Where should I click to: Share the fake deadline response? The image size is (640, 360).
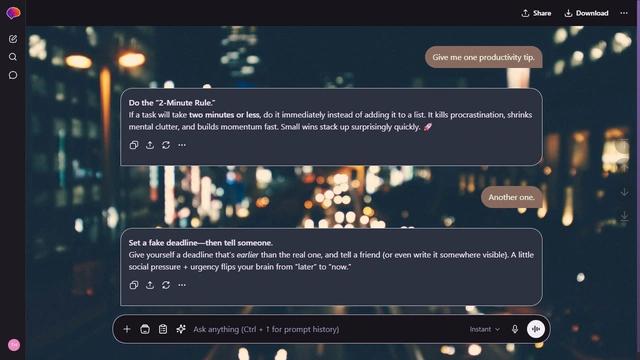[150, 285]
